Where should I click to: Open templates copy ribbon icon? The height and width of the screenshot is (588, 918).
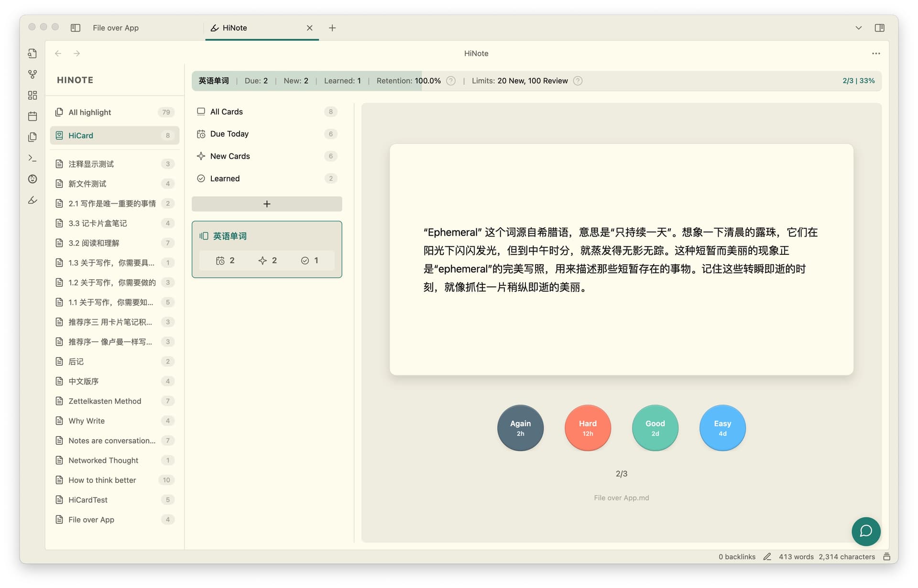(x=33, y=137)
